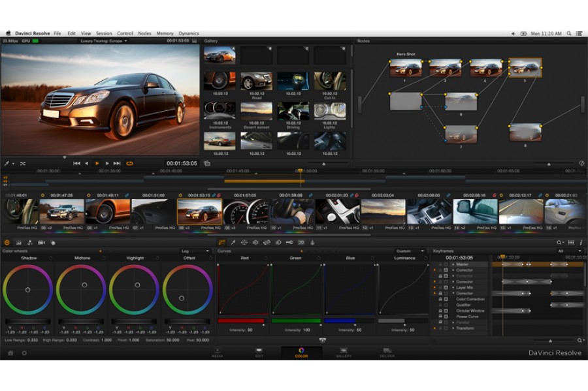
Task: Select the curves palette icon
Action: coord(222,242)
